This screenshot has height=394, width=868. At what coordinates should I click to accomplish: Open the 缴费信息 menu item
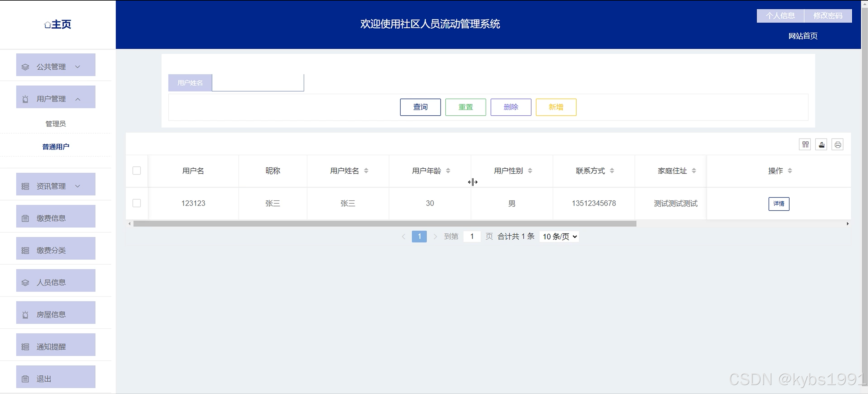tap(55, 218)
